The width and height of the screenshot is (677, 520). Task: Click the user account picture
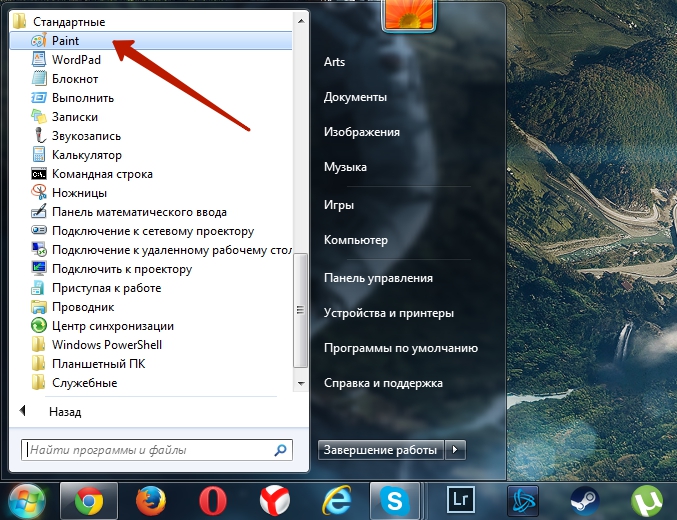pos(409,14)
